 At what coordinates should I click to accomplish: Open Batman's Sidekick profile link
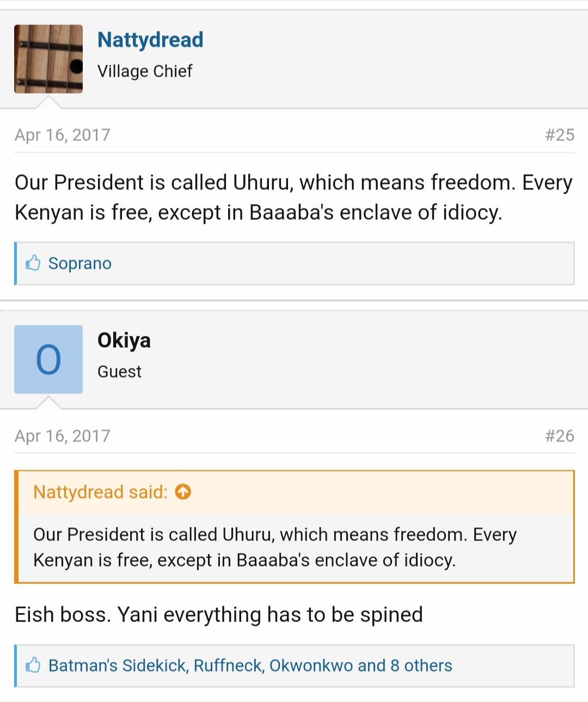117,666
